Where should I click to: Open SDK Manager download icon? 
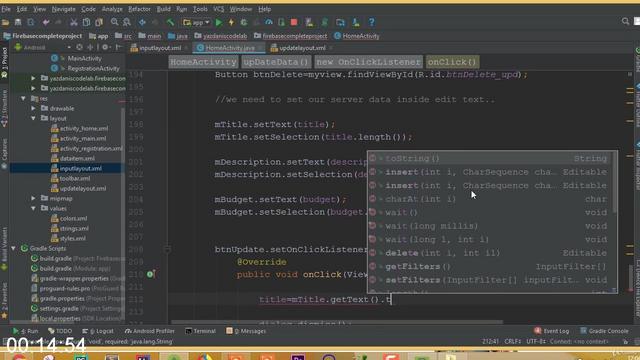(x=356, y=22)
